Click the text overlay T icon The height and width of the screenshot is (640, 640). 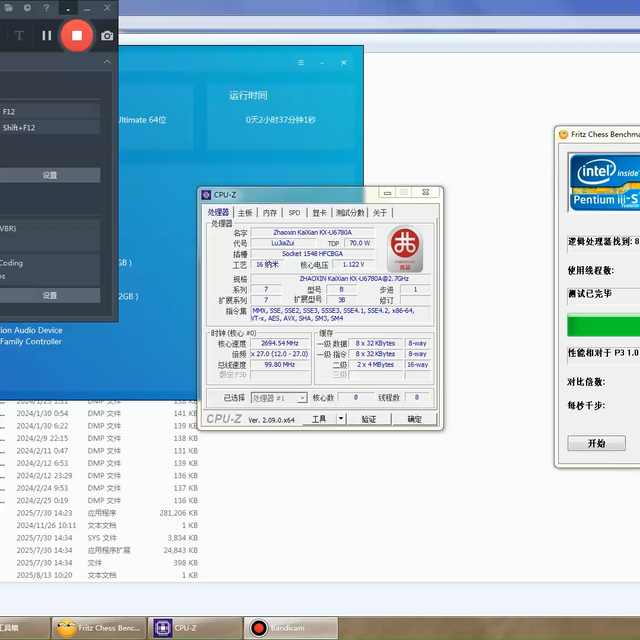pos(19,36)
